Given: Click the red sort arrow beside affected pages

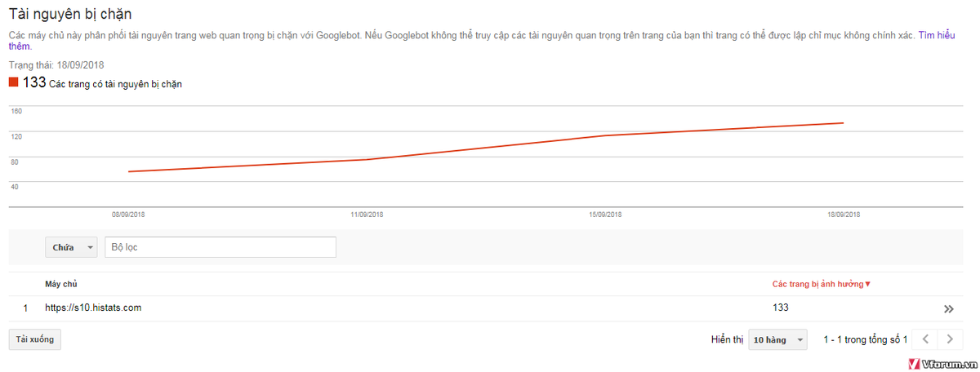Looking at the screenshot, I should 868,285.
